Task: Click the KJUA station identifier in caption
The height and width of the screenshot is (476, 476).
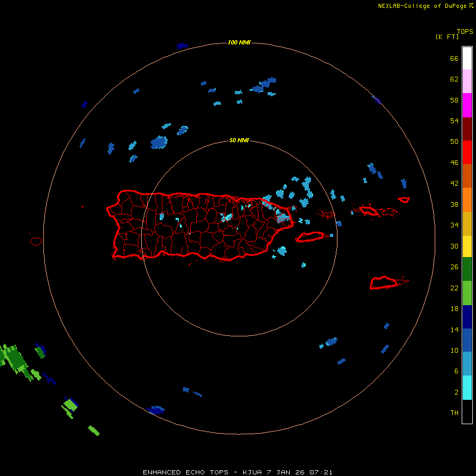Action: click(x=253, y=472)
